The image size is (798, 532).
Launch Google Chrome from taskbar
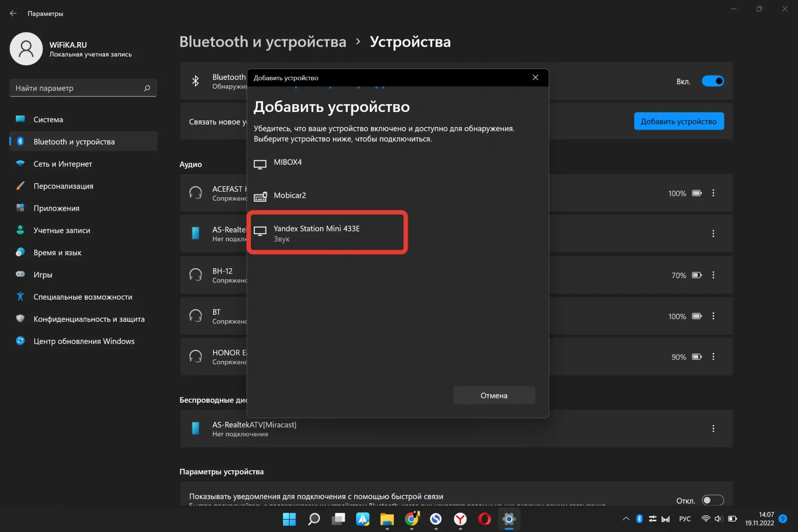click(411, 519)
